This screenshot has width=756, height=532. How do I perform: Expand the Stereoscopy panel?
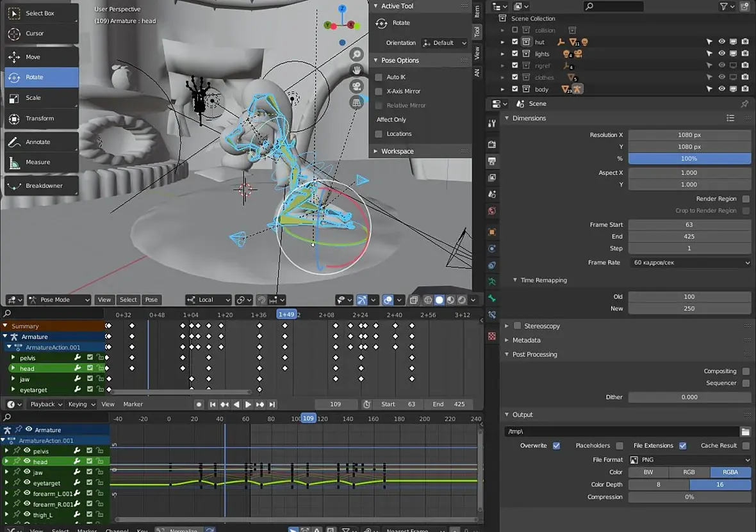pyautogui.click(x=507, y=326)
